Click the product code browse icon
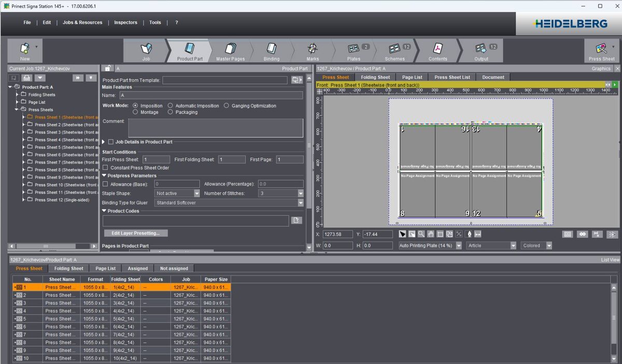Screen dimensions: 622x364 click(x=296, y=221)
